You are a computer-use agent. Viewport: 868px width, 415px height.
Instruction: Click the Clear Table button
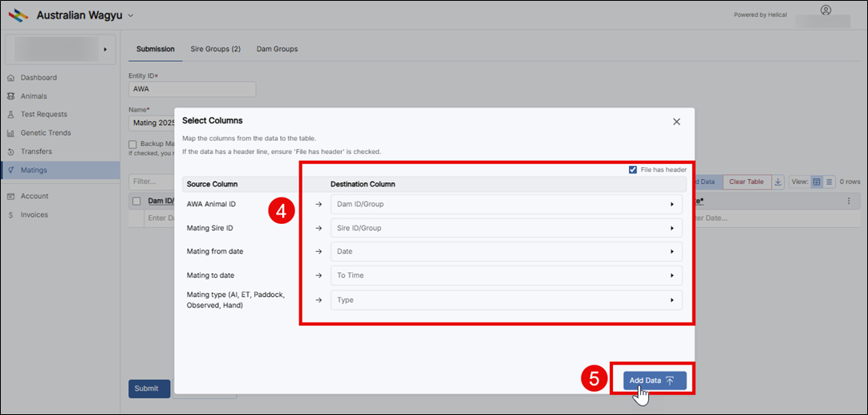pyautogui.click(x=746, y=181)
